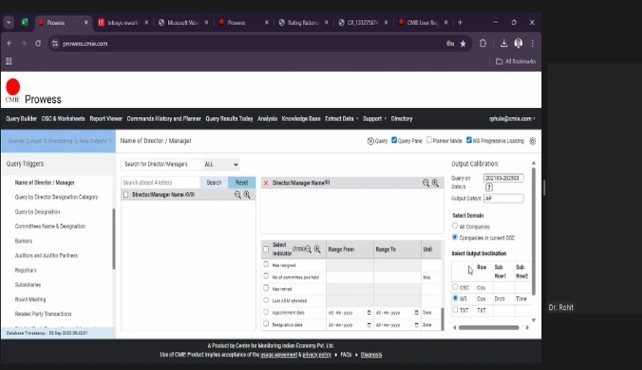Open OSC & Worksheets menu

point(63,119)
